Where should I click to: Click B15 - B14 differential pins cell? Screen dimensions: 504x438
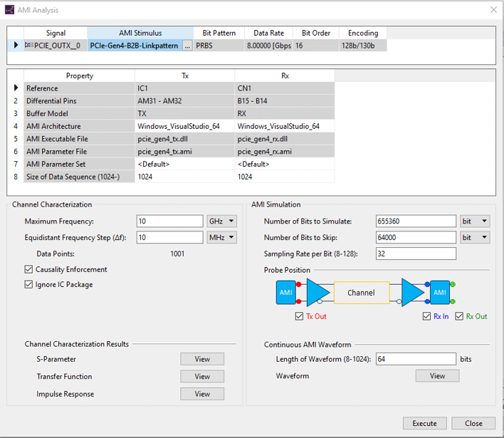pos(285,100)
